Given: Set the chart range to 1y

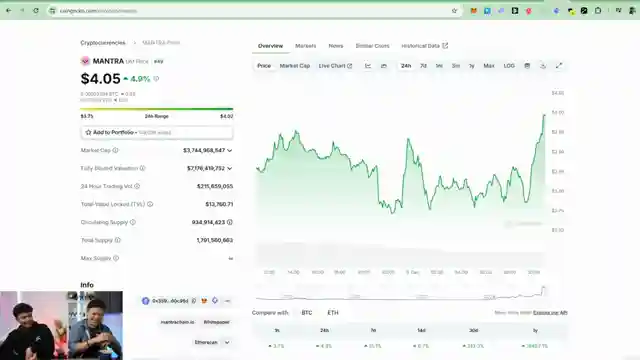Looking at the screenshot, I should click(x=471, y=66).
